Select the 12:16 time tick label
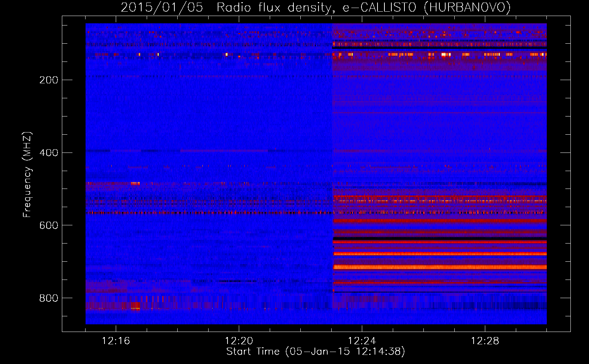This screenshot has height=364, width=589. [x=116, y=341]
